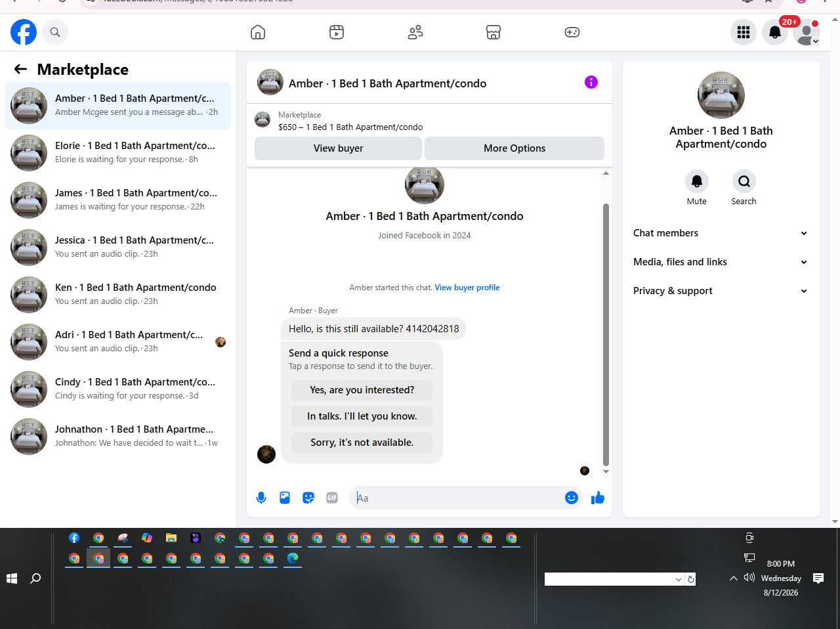Open Adri's apartment conversation

[118, 342]
